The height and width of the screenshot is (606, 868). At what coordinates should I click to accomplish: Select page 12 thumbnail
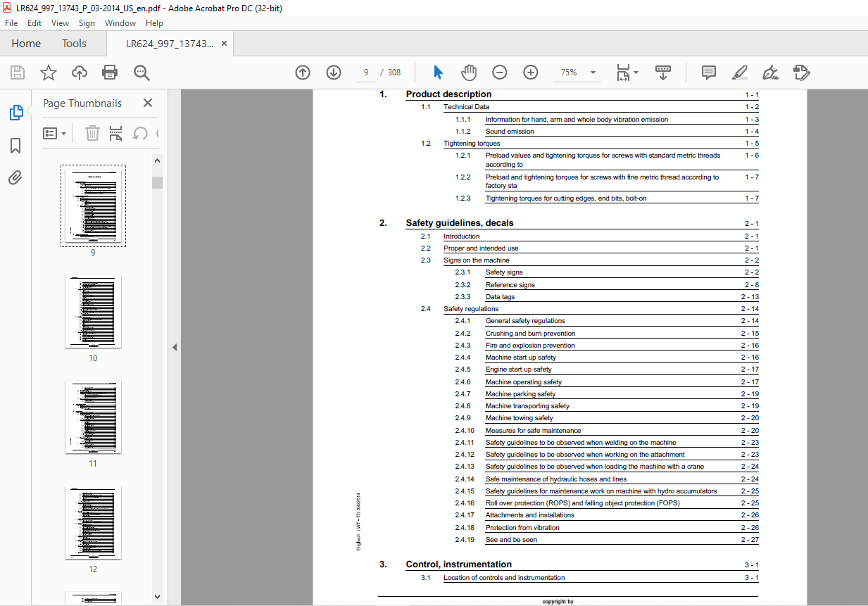click(x=93, y=522)
